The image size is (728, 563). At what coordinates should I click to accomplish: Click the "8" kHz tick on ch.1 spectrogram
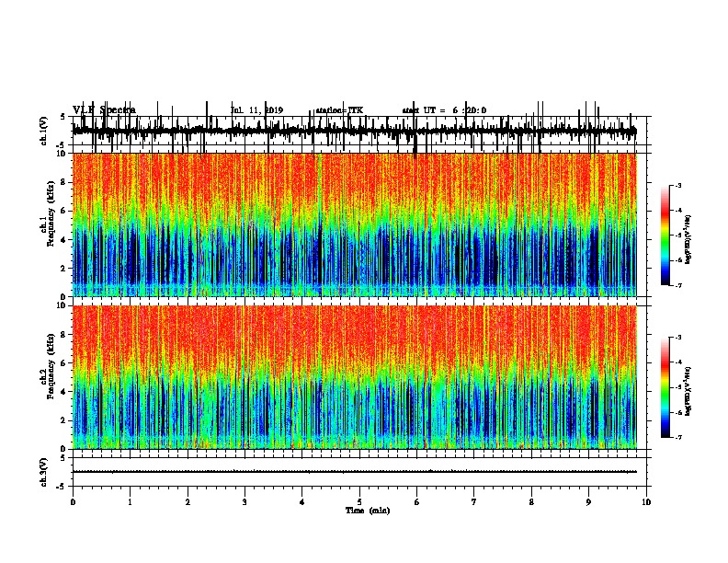[x=64, y=182]
